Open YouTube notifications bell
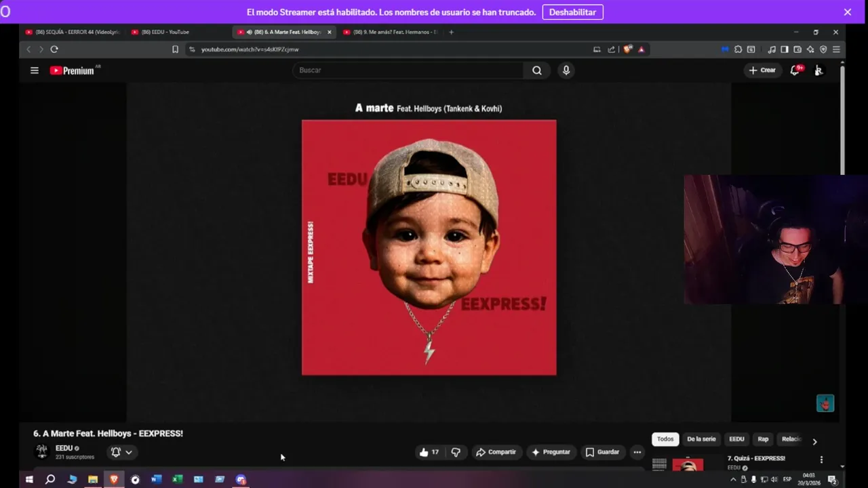 [795, 70]
